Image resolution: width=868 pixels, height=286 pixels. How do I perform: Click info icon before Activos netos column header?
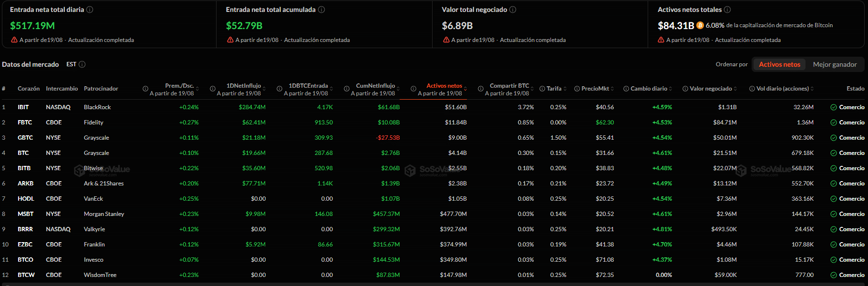(413, 89)
